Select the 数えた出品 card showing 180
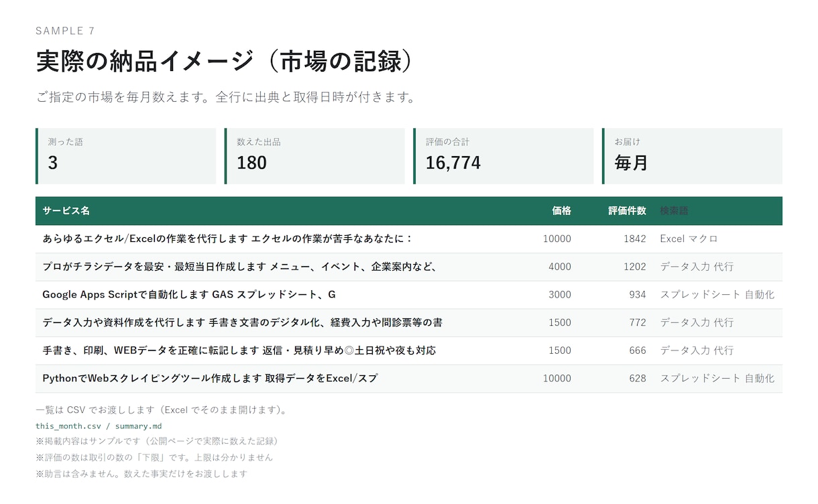 coord(314,156)
